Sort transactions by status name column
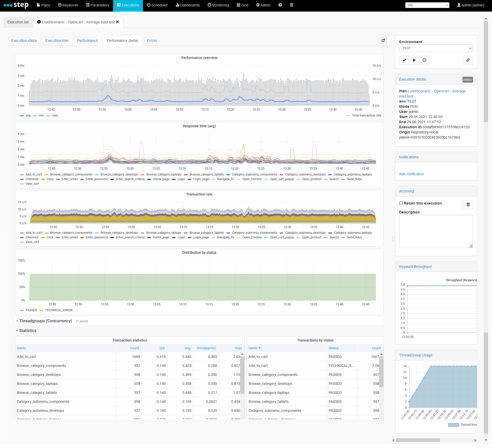This screenshot has height=448, width=492. click(x=254, y=348)
